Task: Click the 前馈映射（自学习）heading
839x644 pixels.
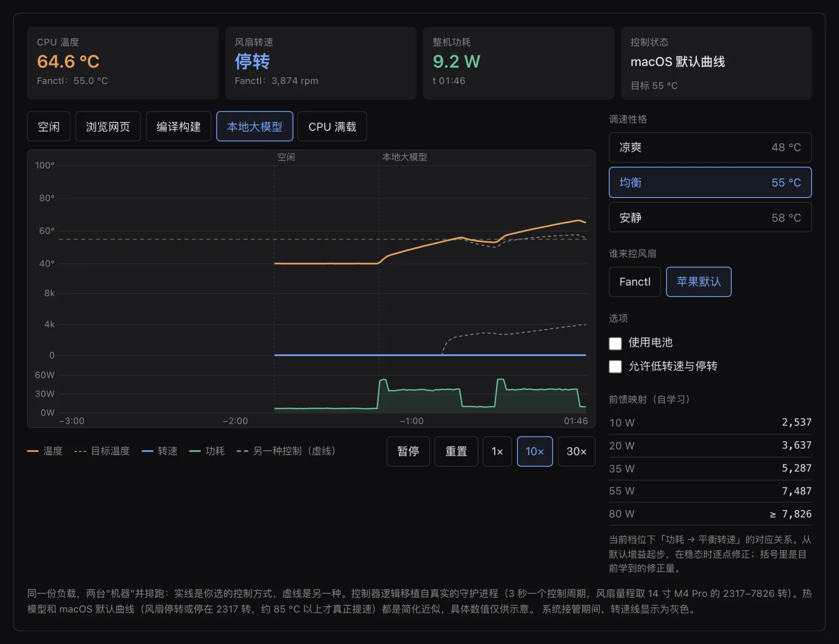Action: (x=649, y=399)
